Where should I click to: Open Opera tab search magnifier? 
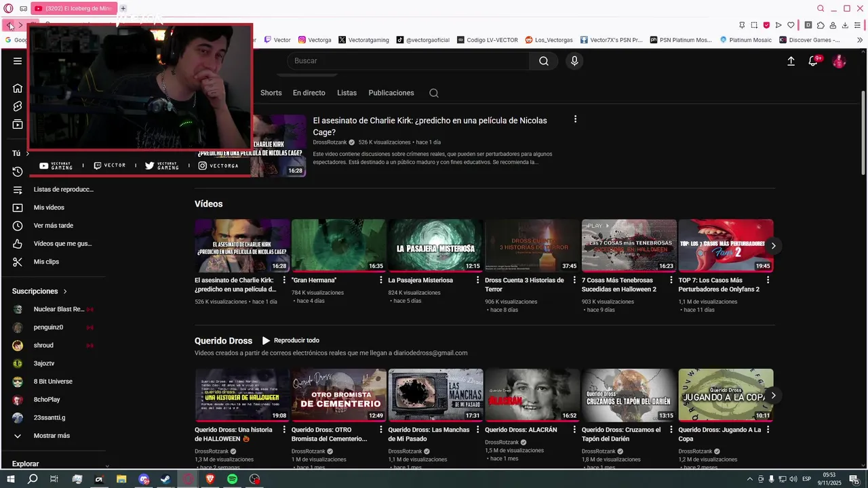point(821,9)
